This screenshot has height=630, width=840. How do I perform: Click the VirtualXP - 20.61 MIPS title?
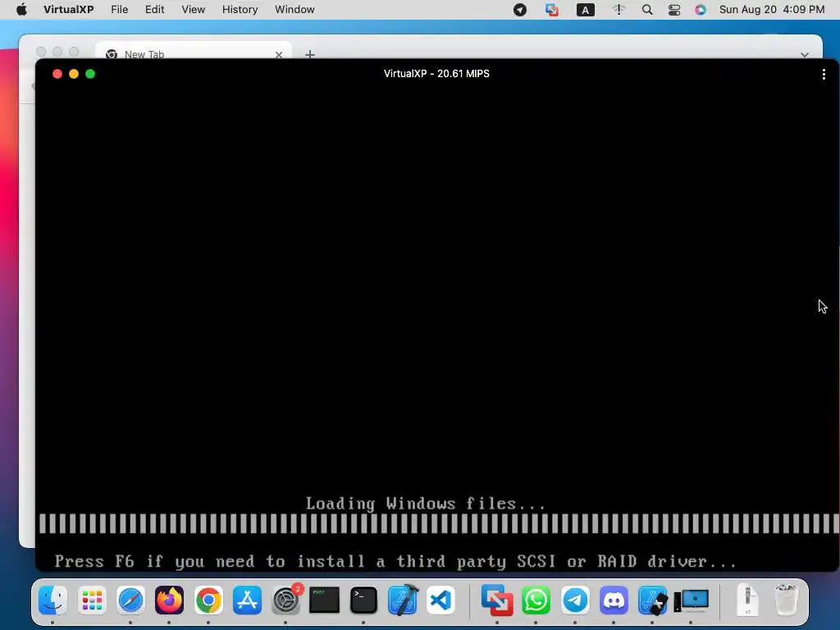[436, 74]
